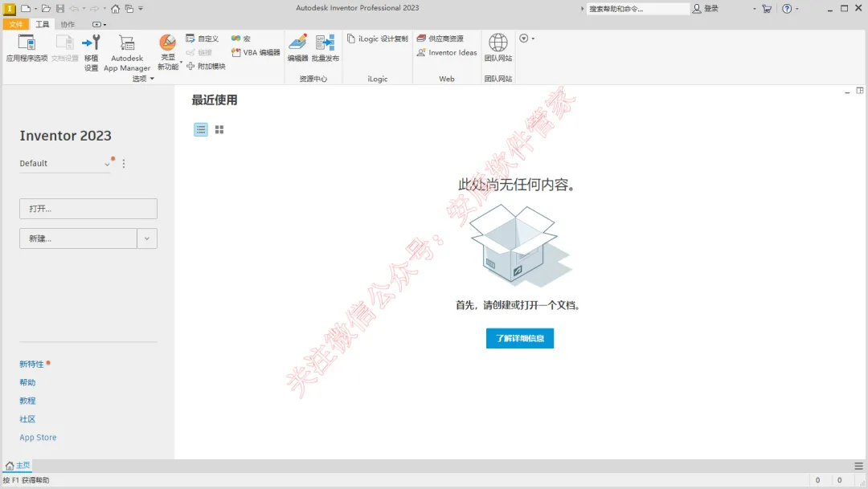This screenshot has width=868, height=489.
Task: Click the 登录 sign-in user icon
Action: click(x=706, y=9)
